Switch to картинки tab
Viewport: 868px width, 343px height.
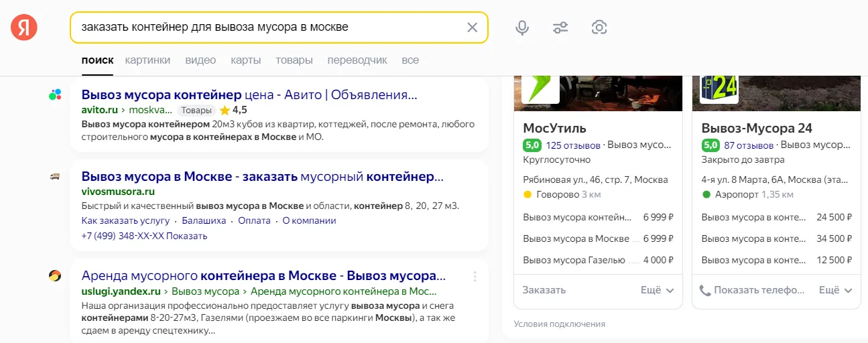147,60
